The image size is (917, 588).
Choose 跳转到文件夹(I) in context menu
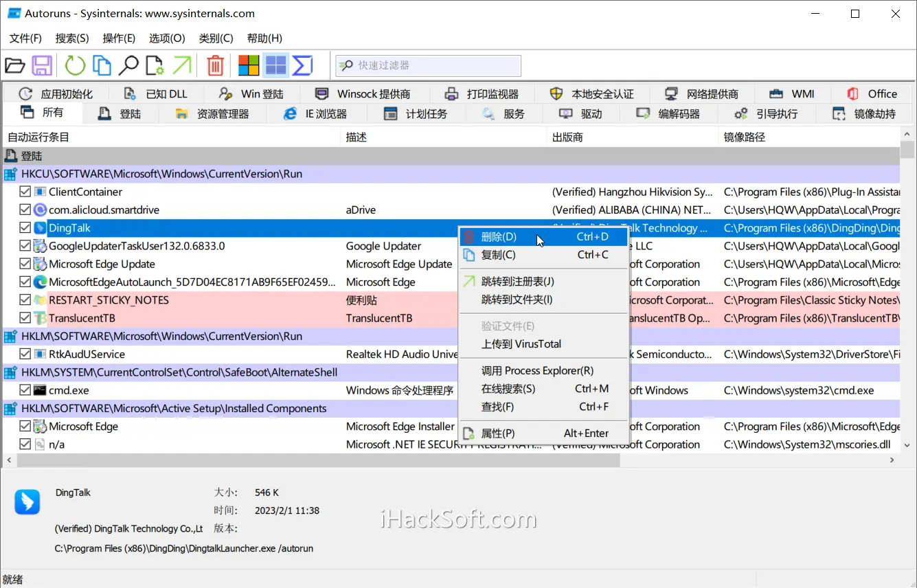pos(543,299)
